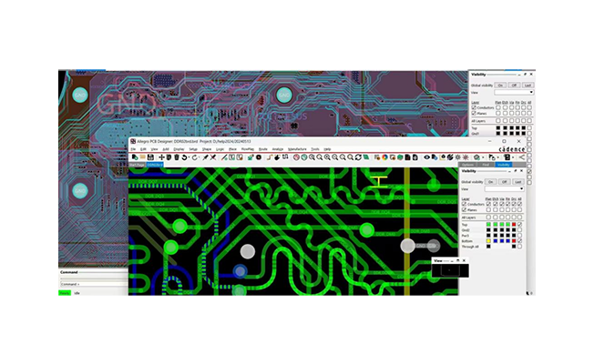Click the Command input field

click(x=91, y=285)
